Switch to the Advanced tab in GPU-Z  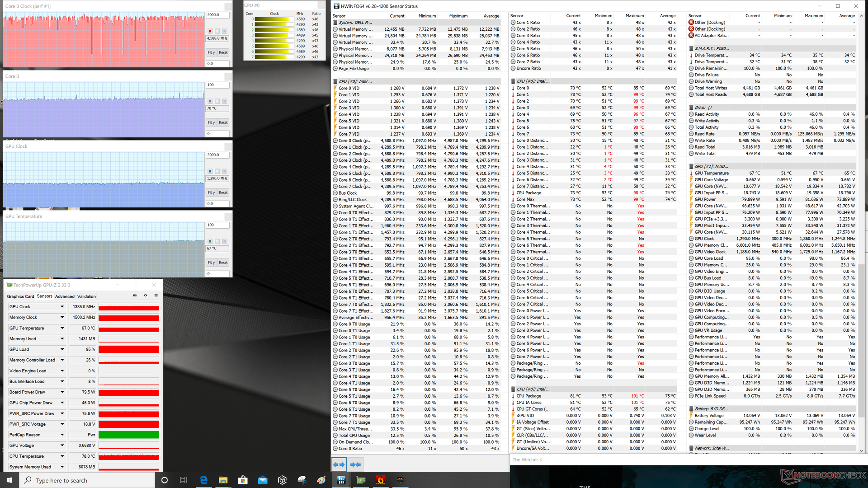coord(65,296)
